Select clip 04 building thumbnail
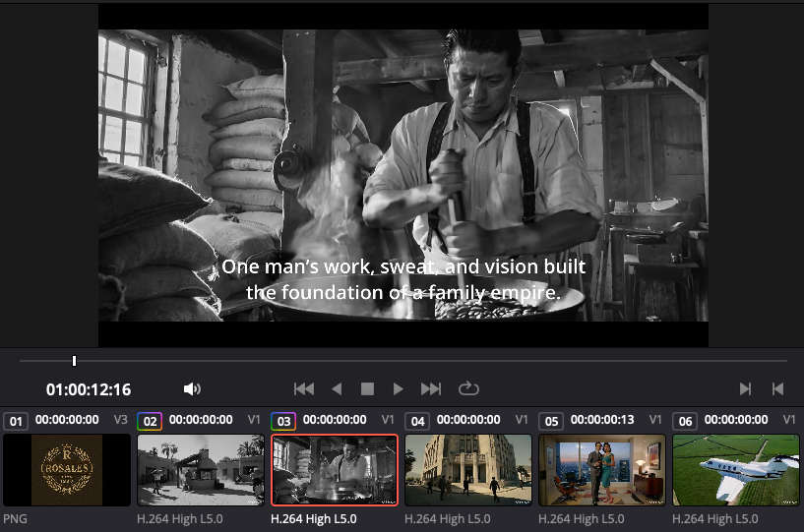This screenshot has height=532, width=804. pyautogui.click(x=468, y=469)
